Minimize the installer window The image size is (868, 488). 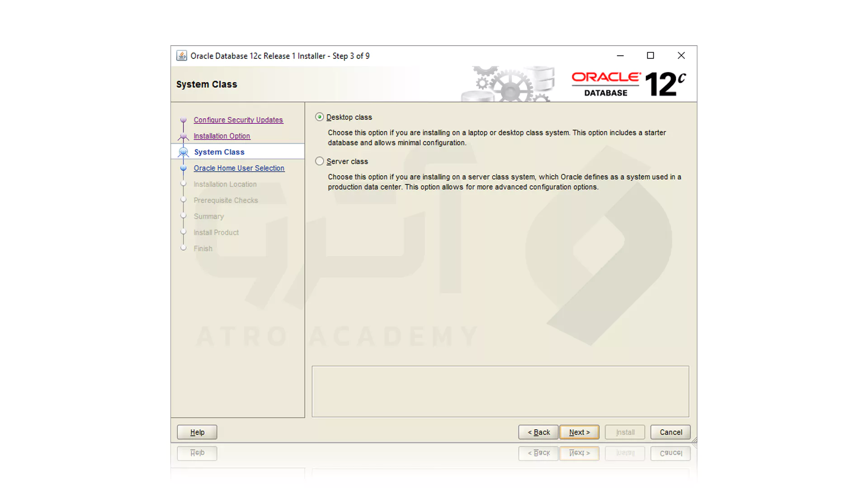pos(620,55)
